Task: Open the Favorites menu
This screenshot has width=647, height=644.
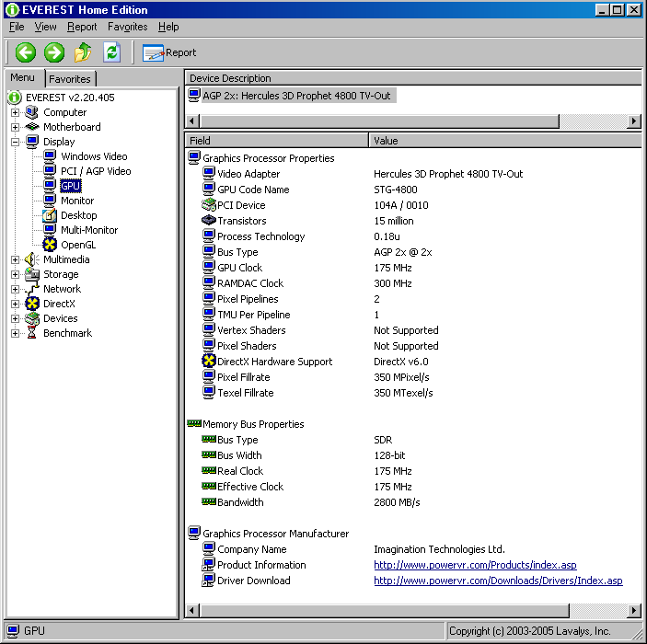Action: click(127, 27)
